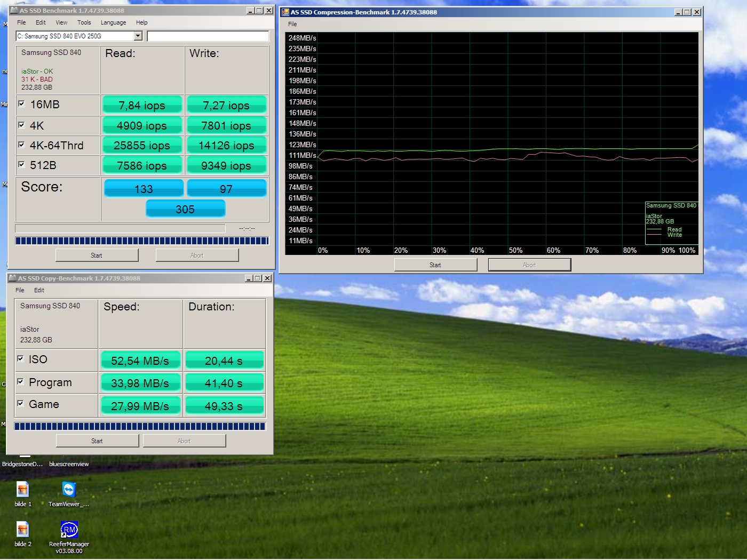747x560 pixels.
Task: Click AS SSD Benchmark title bar icon
Action: (14, 11)
